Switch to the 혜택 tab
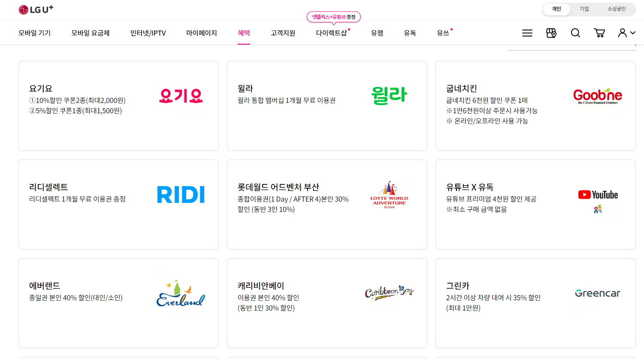644x359 pixels. point(244,33)
